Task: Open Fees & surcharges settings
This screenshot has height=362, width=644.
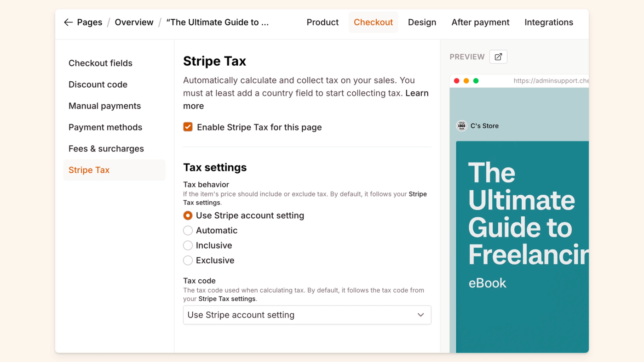Action: 106,148
